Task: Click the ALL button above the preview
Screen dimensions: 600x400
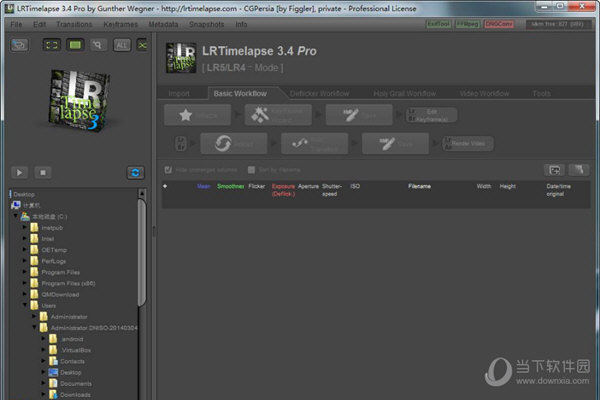Action: (x=122, y=45)
